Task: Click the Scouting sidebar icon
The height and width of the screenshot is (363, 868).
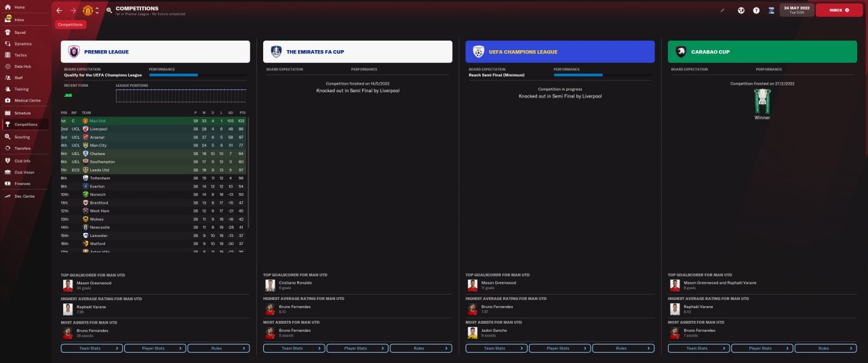Action: [x=7, y=137]
